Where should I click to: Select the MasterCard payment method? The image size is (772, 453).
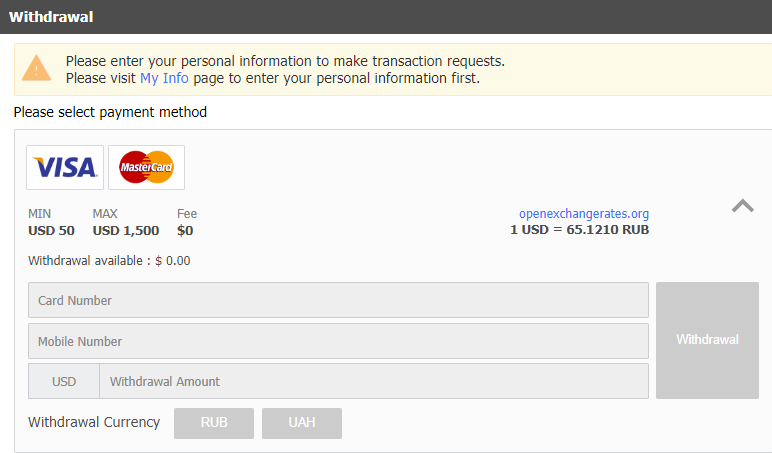click(146, 167)
